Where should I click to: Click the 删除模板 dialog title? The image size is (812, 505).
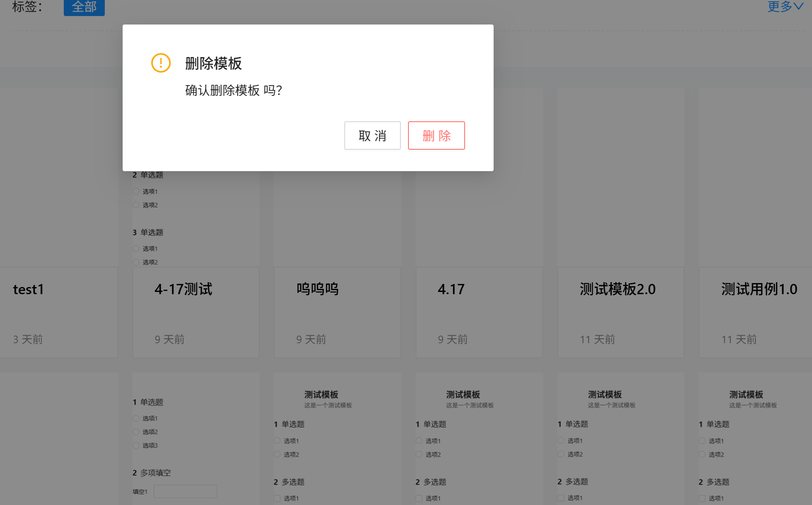214,63
